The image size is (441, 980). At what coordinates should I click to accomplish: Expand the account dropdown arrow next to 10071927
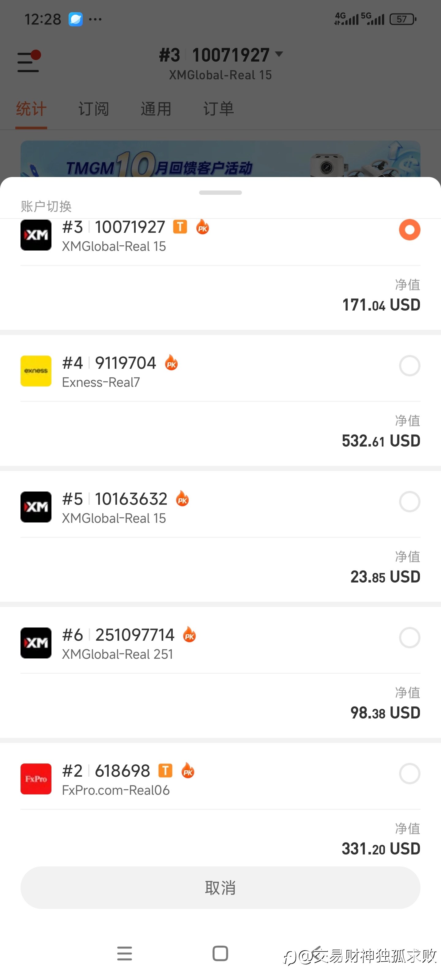coord(279,55)
